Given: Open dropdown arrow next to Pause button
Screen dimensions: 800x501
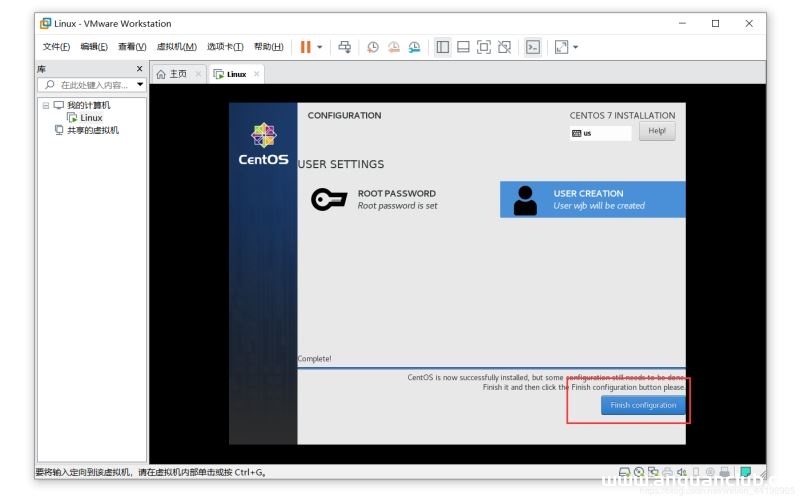Looking at the screenshot, I should tap(320, 47).
